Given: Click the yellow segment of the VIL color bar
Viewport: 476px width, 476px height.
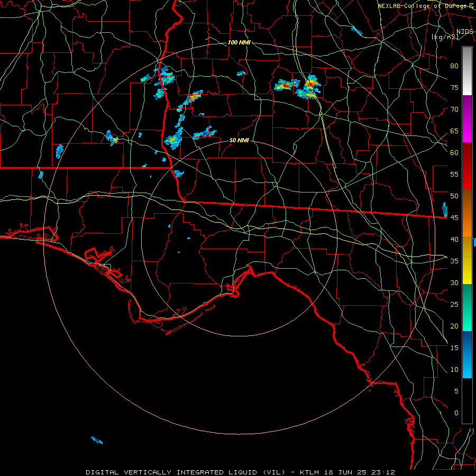Looking at the screenshot, I should tap(467, 260).
